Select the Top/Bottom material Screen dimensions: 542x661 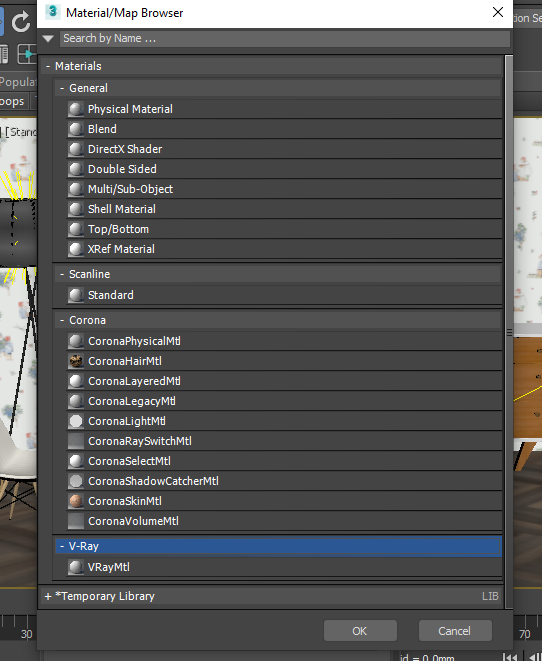point(284,229)
